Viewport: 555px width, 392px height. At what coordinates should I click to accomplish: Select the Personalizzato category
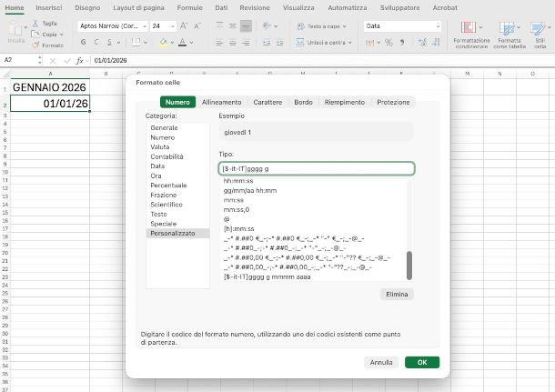tap(177, 234)
